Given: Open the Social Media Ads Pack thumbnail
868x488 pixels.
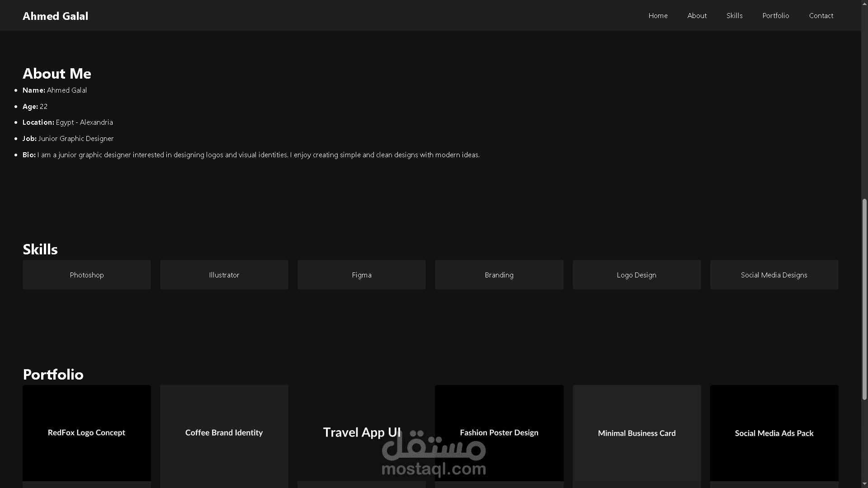Looking at the screenshot, I should point(774,433).
